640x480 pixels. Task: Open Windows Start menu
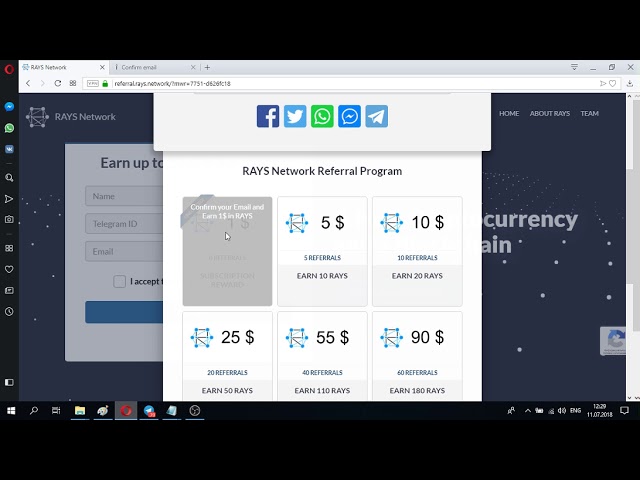(11, 411)
